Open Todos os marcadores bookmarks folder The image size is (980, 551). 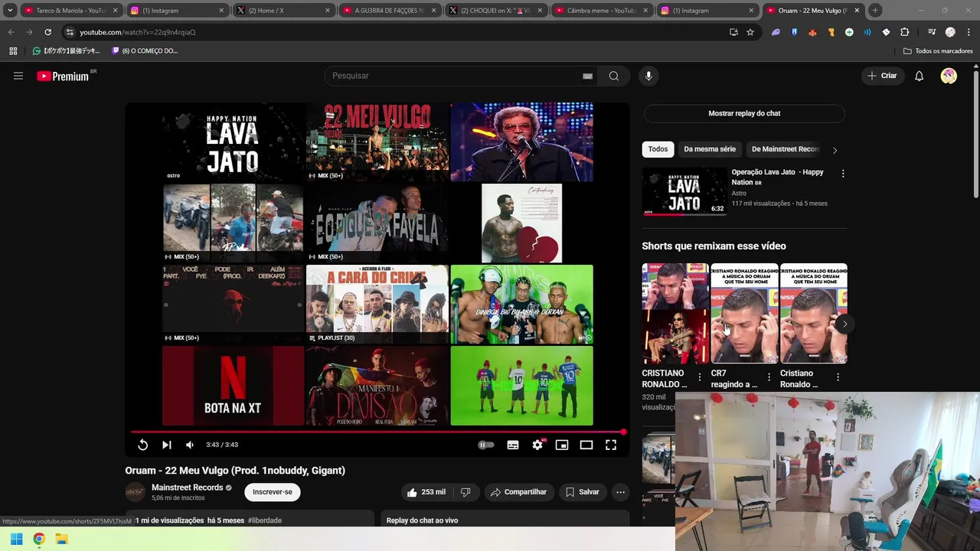[938, 51]
